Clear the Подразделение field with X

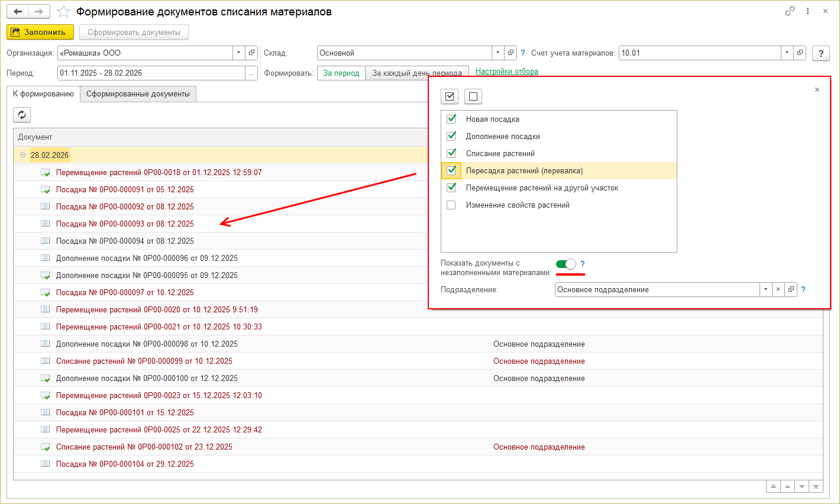pyautogui.click(x=778, y=289)
